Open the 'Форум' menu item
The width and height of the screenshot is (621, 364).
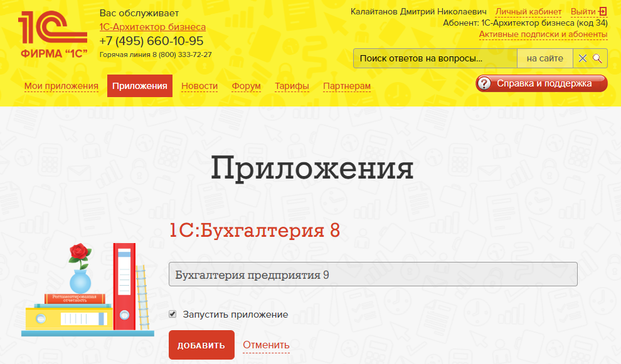247,86
